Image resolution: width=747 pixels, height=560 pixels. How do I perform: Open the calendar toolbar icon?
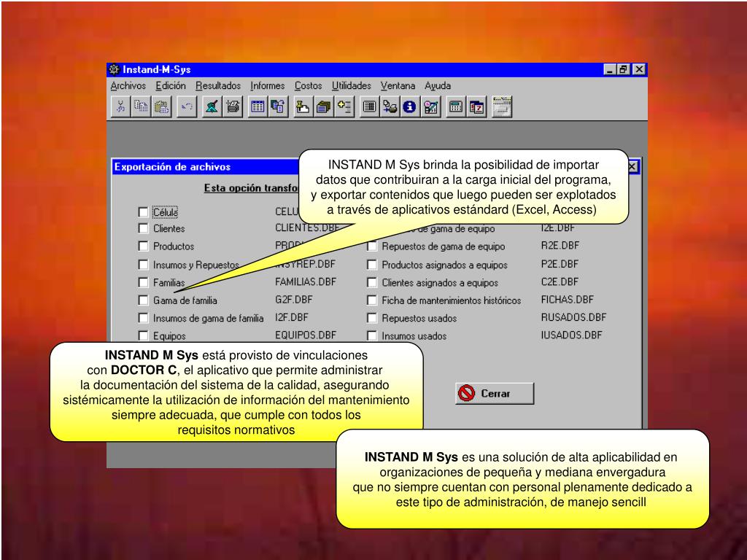pyautogui.click(x=476, y=106)
